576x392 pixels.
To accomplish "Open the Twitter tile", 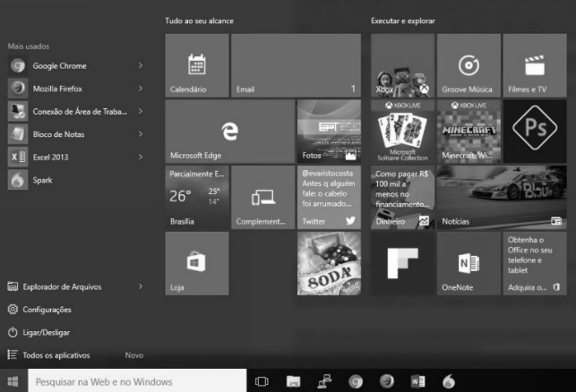I will pos(329,197).
